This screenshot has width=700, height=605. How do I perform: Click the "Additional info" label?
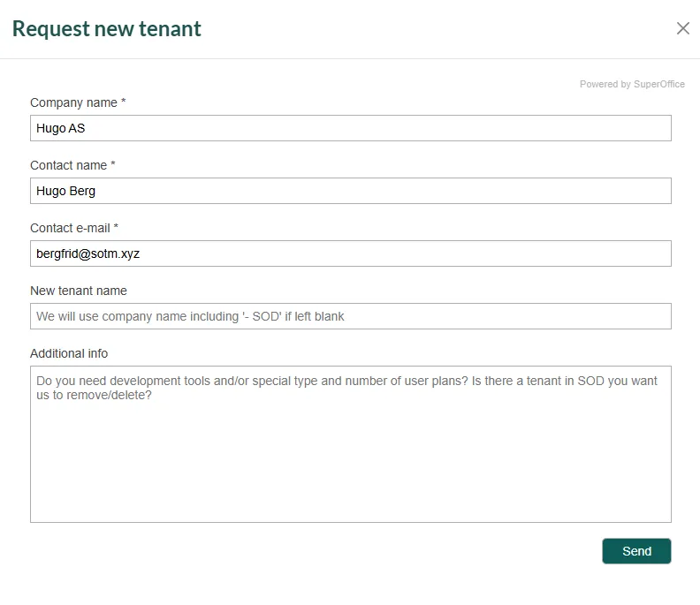point(69,353)
